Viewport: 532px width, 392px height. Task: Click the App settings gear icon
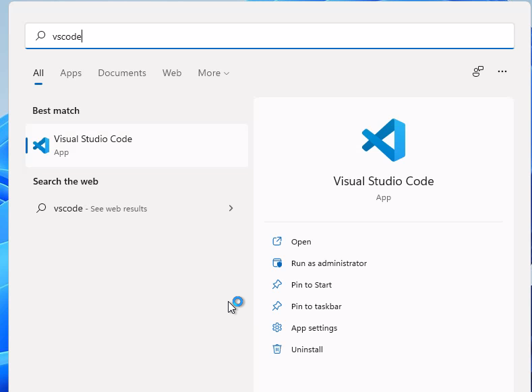pos(277,327)
